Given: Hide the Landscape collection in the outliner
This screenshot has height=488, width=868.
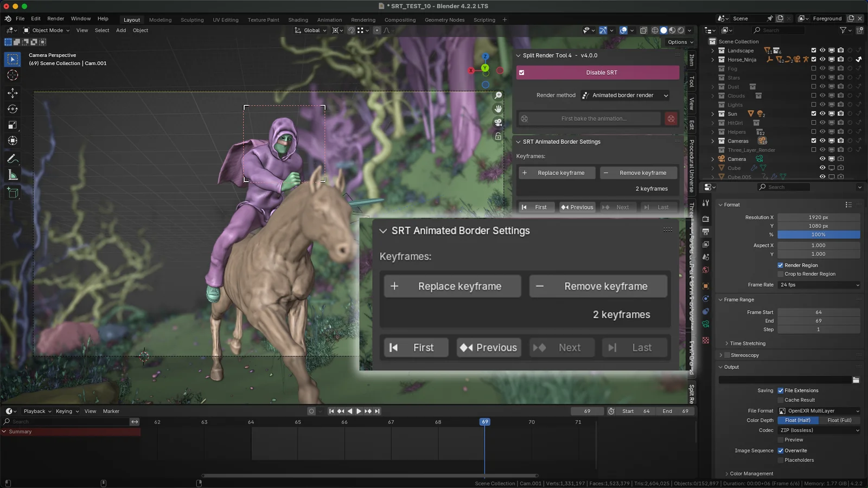Looking at the screenshot, I should click(x=822, y=50).
